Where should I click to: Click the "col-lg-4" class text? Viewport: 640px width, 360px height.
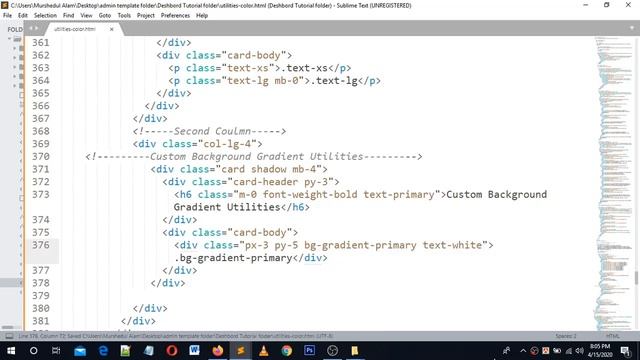227,144
